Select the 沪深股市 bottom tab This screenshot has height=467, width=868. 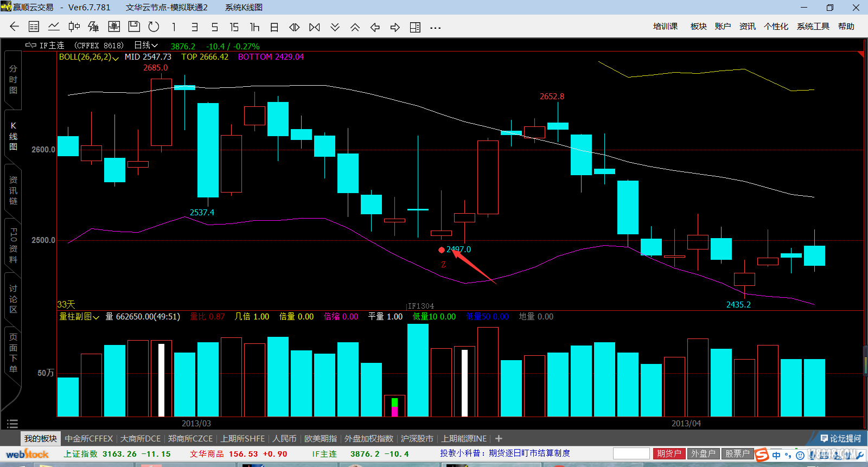pyautogui.click(x=417, y=438)
